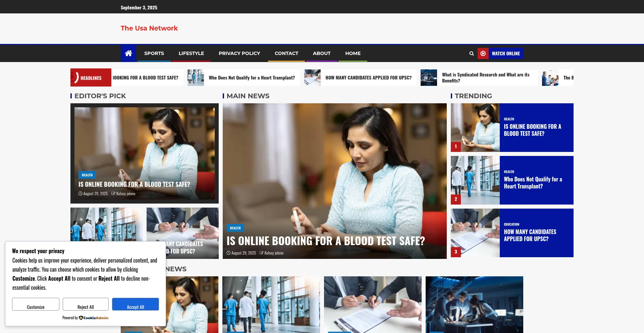Click the Watch Online button
Viewport: 644px width, 333px height.
point(506,53)
